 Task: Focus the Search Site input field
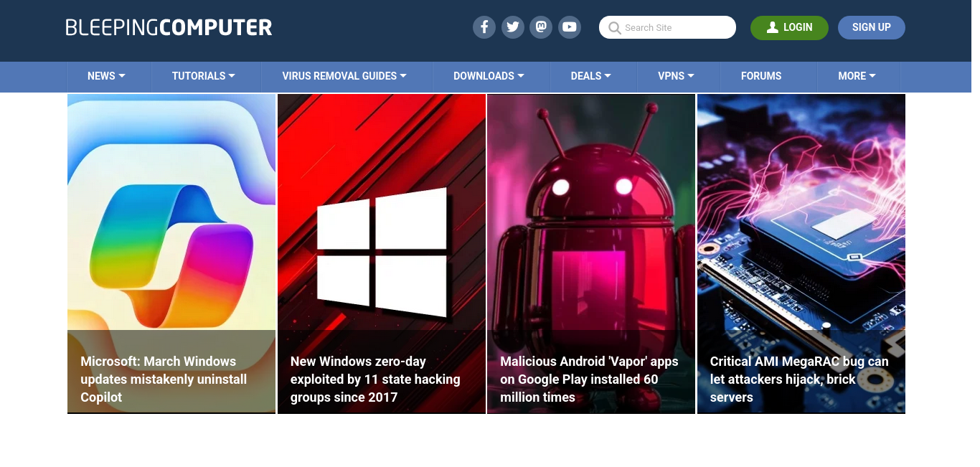click(667, 27)
